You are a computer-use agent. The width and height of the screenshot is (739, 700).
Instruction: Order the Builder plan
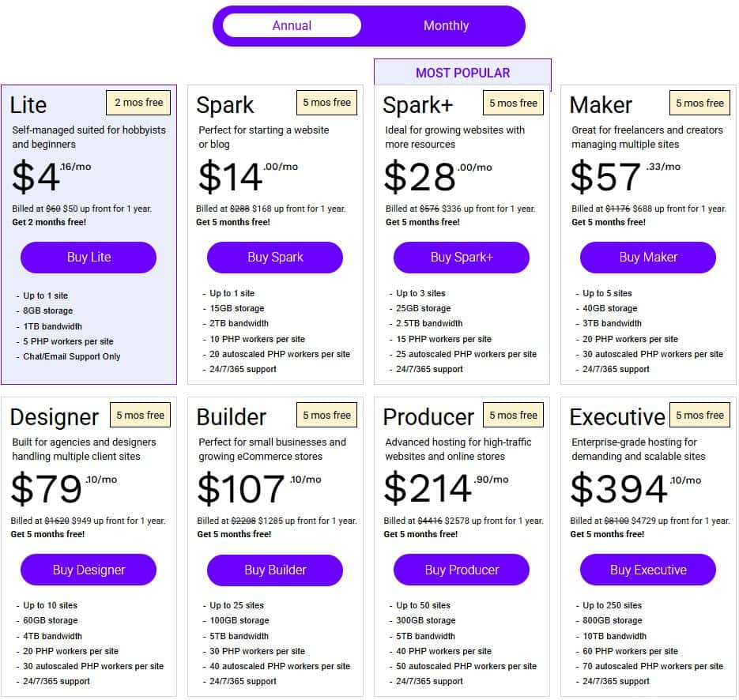(x=275, y=570)
